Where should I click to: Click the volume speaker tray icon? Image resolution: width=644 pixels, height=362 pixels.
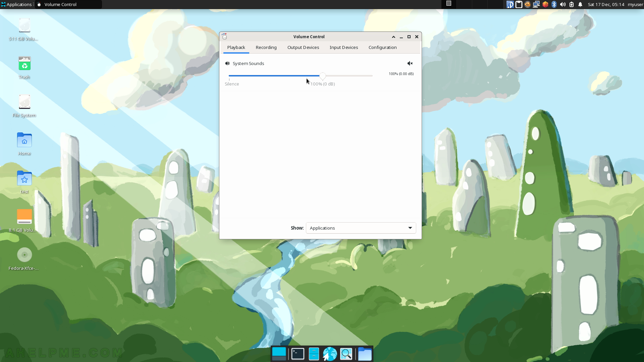pyautogui.click(x=563, y=4)
